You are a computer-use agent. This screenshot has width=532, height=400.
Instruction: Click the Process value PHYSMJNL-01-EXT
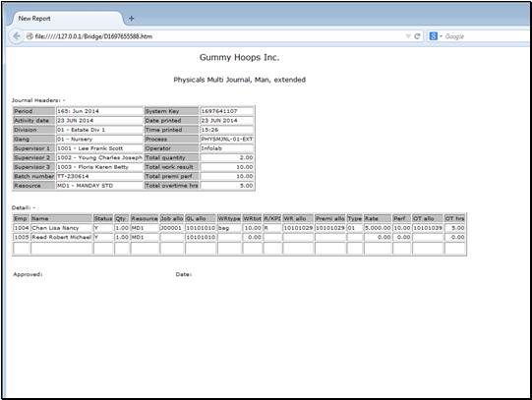[226, 139]
